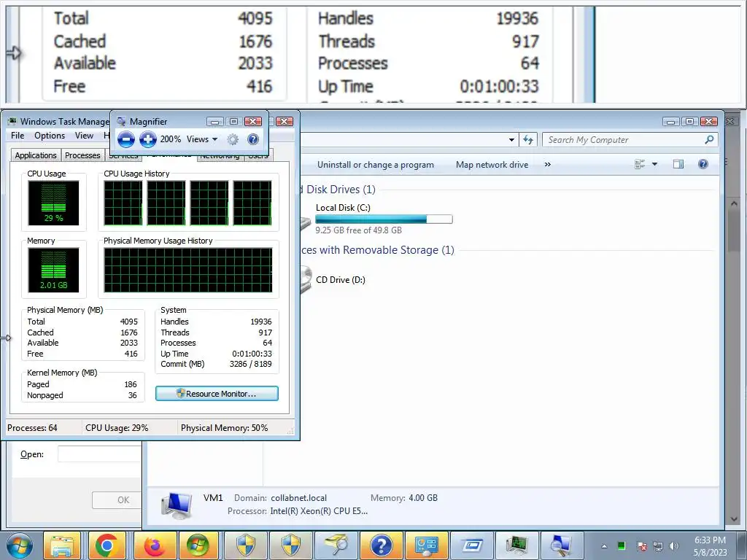Image resolution: width=747 pixels, height=560 pixels.
Task: Click the Local Disk (C:) usage bar
Action: click(384, 219)
